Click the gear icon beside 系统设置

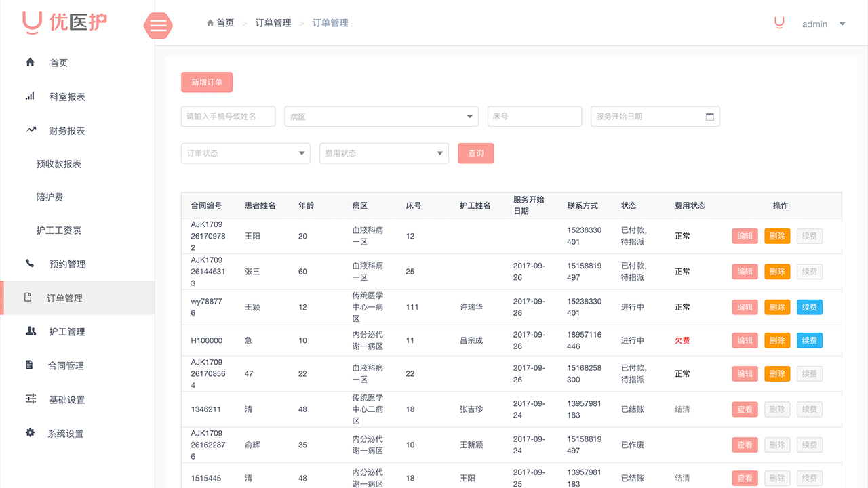point(30,432)
